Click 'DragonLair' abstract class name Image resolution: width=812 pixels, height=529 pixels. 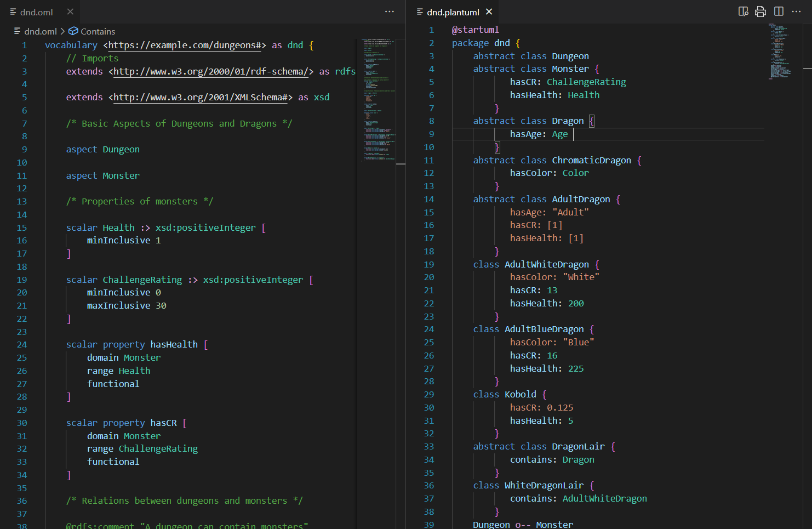(x=579, y=446)
